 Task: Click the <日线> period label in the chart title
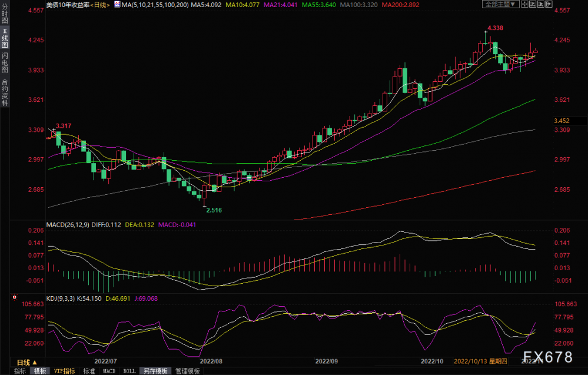[x=100, y=5]
